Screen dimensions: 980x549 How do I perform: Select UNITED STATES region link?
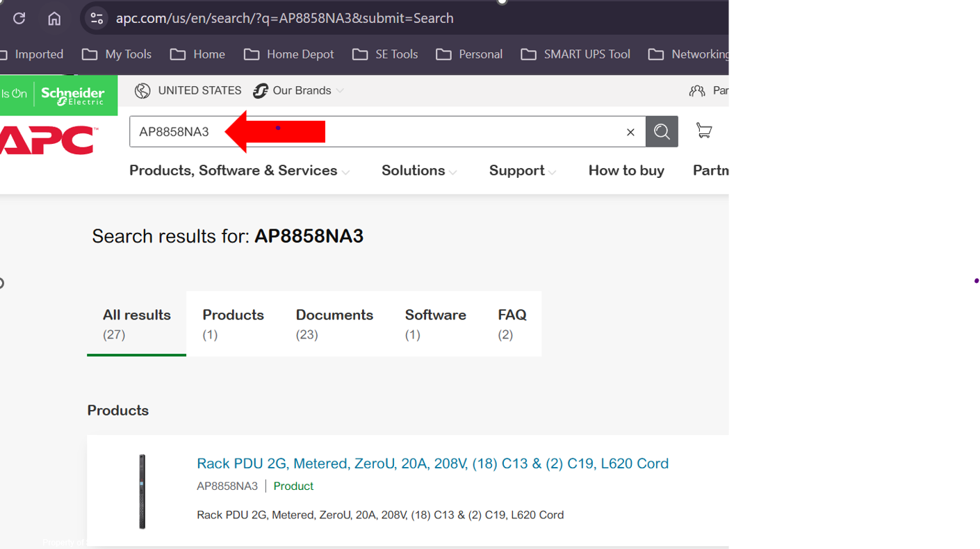[199, 90]
